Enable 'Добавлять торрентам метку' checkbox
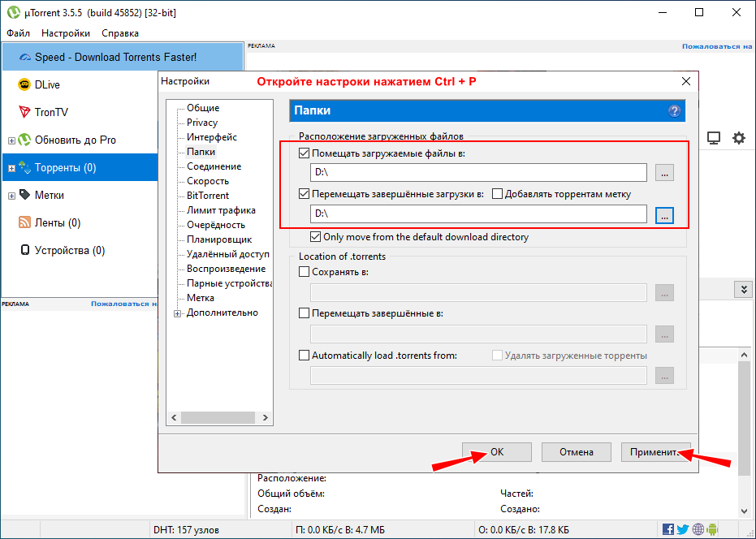Screen dimensions: 756x539 coord(497,194)
